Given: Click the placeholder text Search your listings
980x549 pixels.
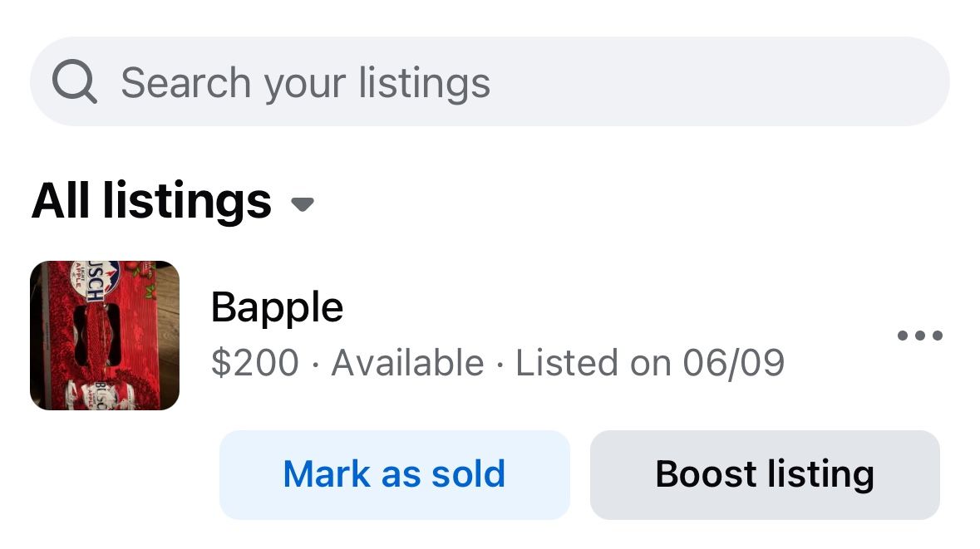Looking at the screenshot, I should click(x=306, y=83).
